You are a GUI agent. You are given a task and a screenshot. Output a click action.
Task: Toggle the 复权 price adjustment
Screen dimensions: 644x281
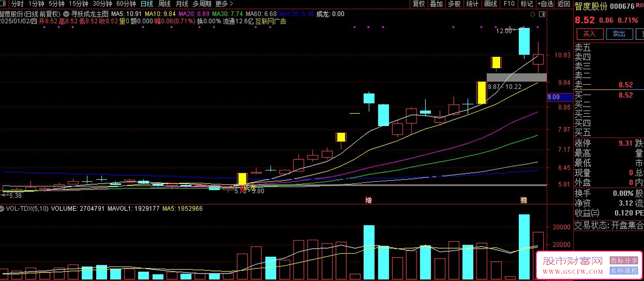(419, 4)
